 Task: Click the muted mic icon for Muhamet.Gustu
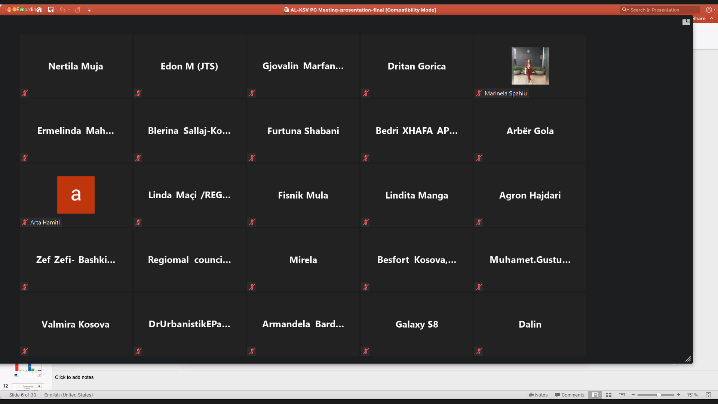pyautogui.click(x=479, y=287)
